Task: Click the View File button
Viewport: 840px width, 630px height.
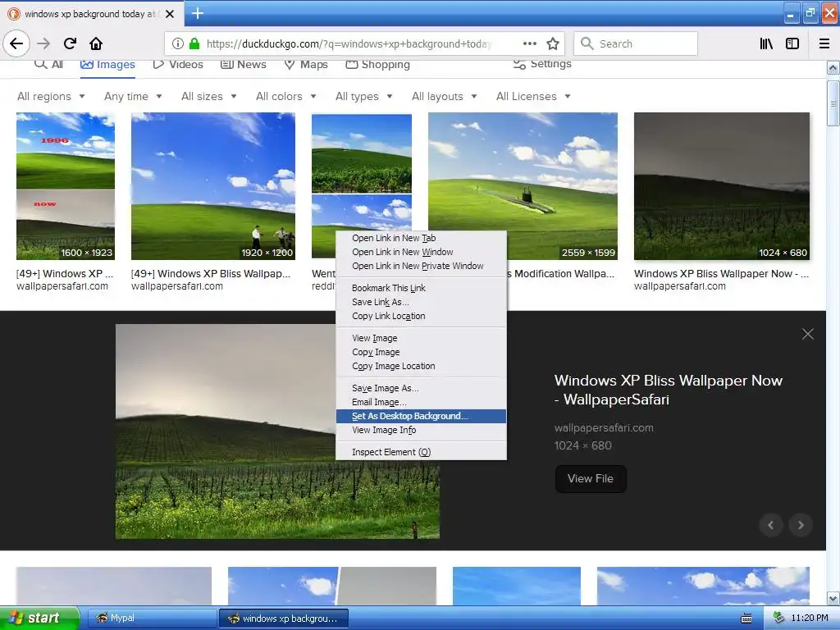Action: point(591,478)
